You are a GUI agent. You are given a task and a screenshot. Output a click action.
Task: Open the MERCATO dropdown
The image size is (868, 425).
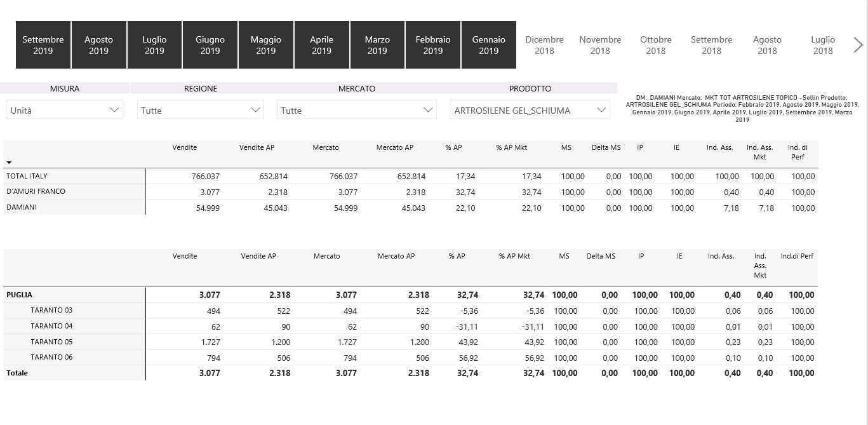point(356,110)
